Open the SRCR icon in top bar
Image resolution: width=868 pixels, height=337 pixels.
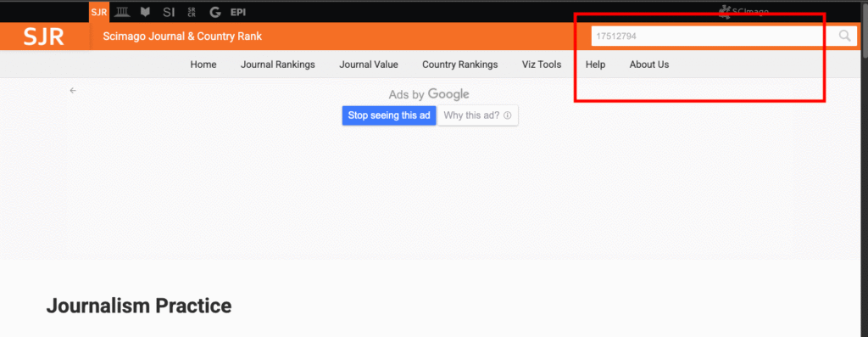point(192,12)
